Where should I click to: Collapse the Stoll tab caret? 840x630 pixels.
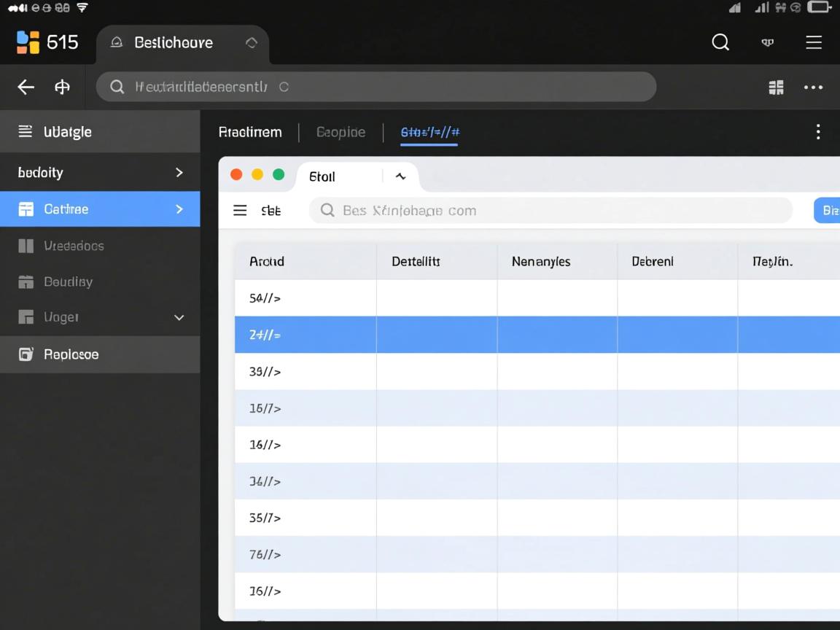(400, 176)
